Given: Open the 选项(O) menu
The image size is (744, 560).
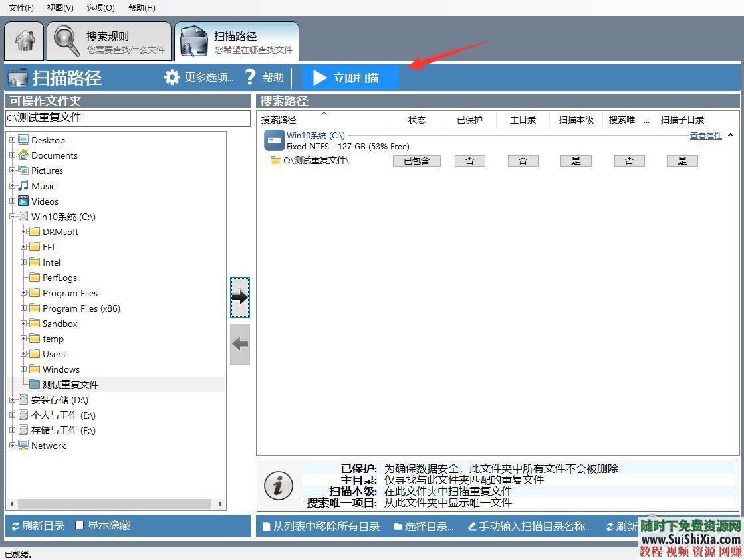Looking at the screenshot, I should tap(100, 7).
